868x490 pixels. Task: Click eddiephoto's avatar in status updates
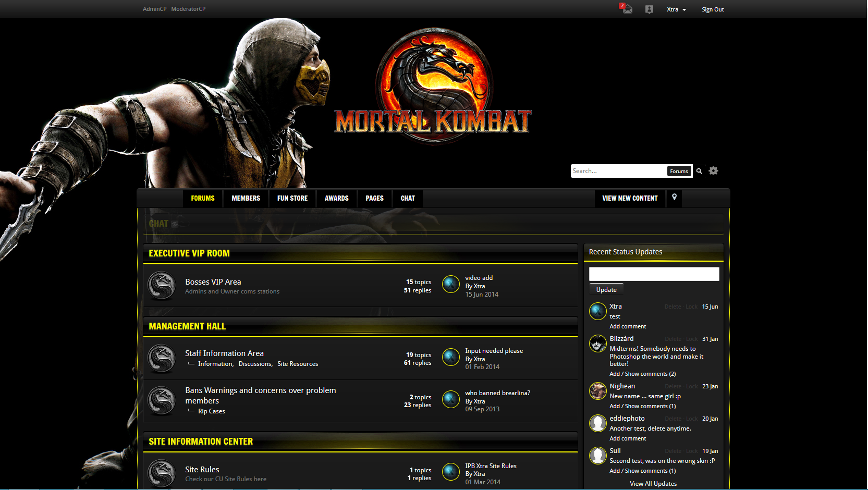click(598, 423)
